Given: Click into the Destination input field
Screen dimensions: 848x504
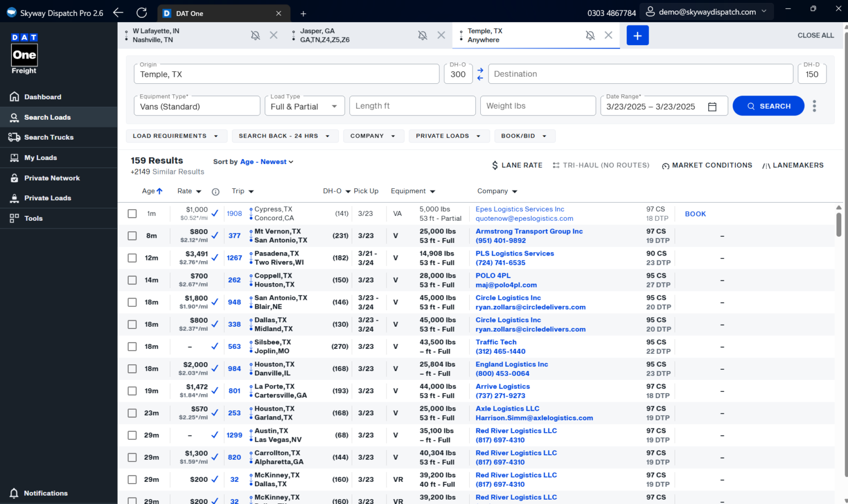Looking at the screenshot, I should 640,74.
